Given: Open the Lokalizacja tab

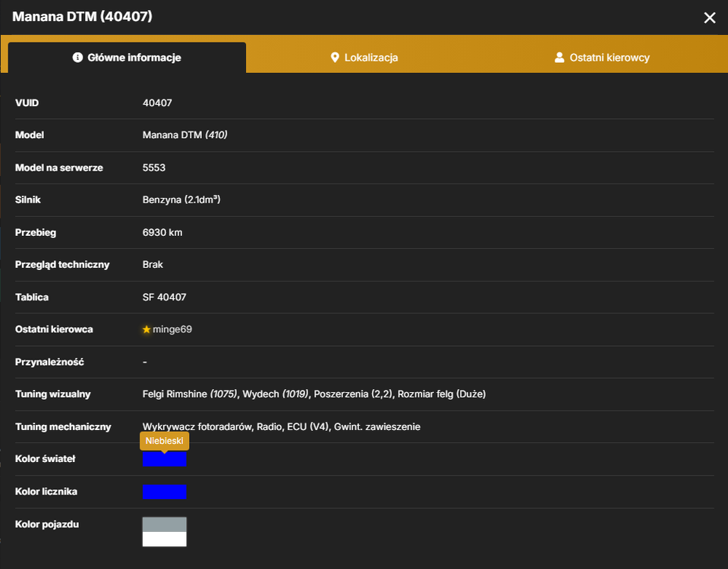Looking at the screenshot, I should pos(364,58).
